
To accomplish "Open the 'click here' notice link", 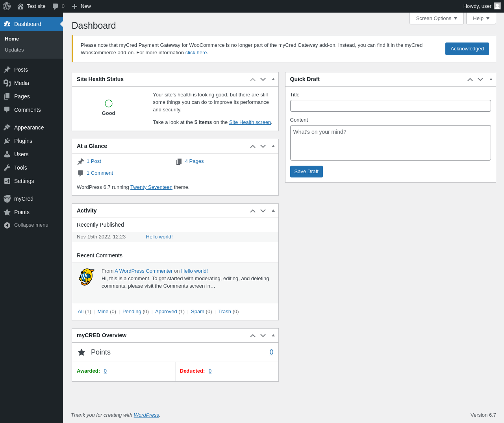I will [x=196, y=53].
